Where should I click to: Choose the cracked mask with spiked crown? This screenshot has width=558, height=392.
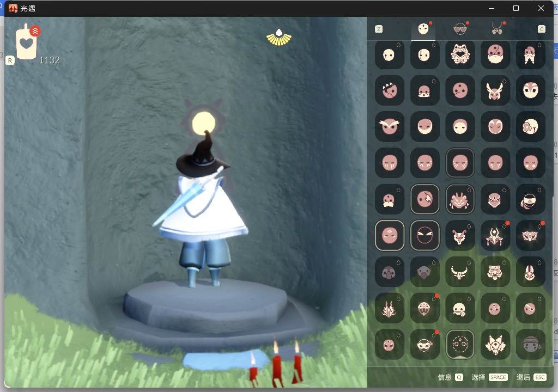point(389,90)
